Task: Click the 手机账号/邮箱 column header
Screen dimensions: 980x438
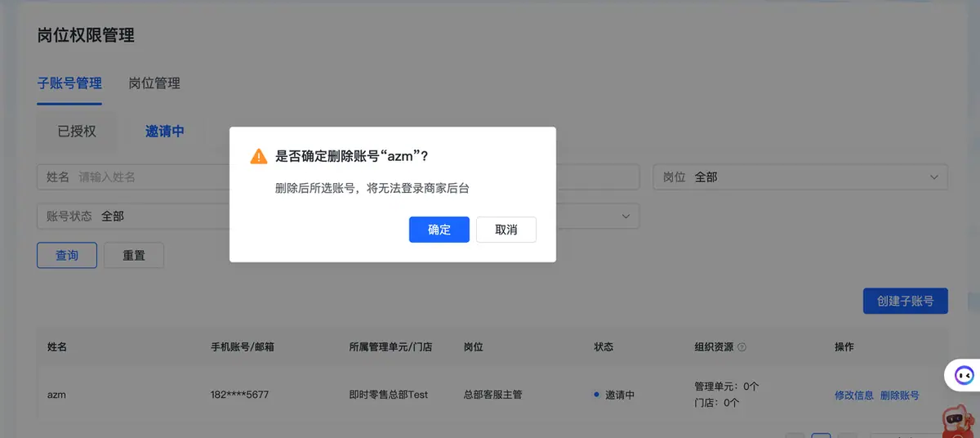Action: (243, 346)
